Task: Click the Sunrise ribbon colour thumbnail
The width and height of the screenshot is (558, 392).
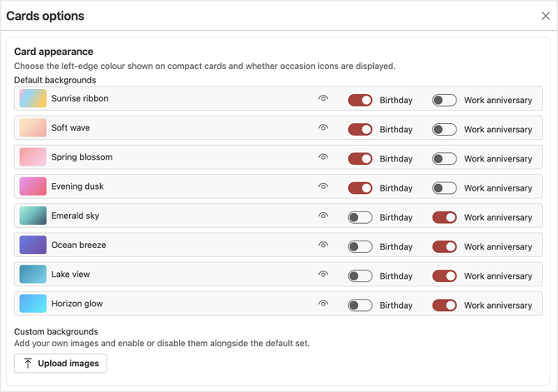Action: point(33,98)
